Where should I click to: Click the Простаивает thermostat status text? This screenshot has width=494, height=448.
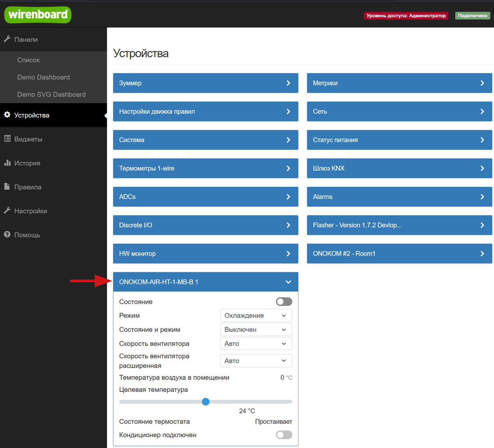tap(274, 422)
